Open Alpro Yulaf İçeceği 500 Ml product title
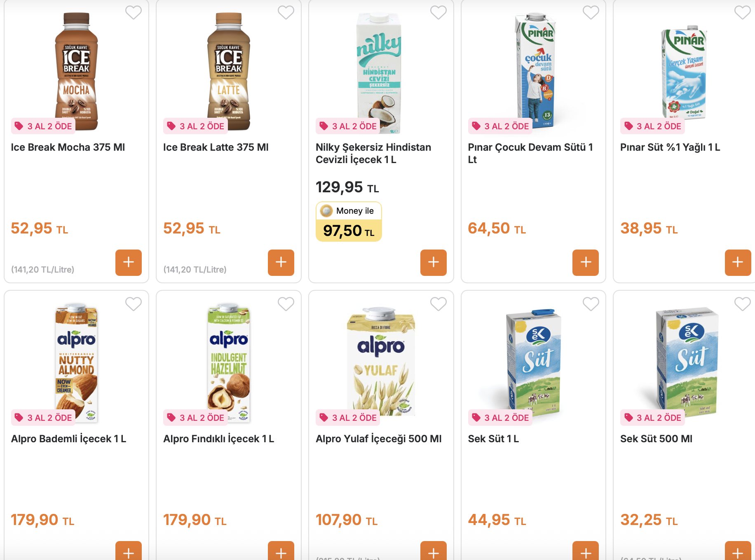This screenshot has height=560, width=755. [x=378, y=439]
